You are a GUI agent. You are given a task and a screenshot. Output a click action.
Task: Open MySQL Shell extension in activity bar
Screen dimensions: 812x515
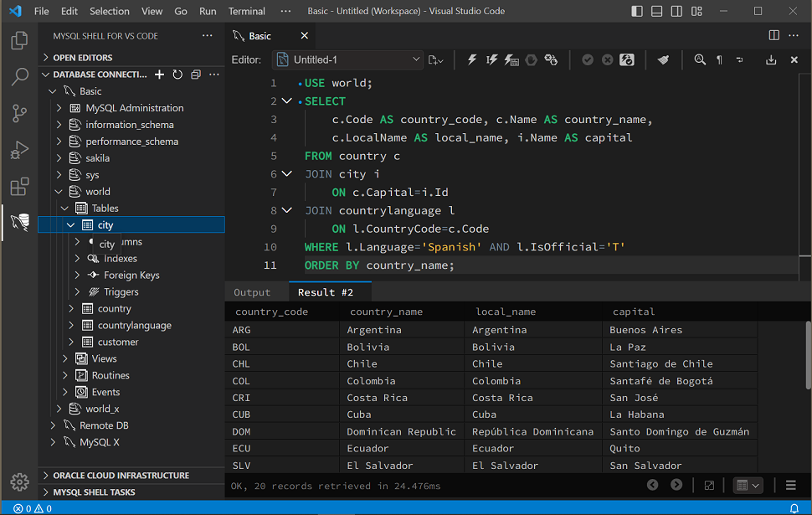[19, 223]
